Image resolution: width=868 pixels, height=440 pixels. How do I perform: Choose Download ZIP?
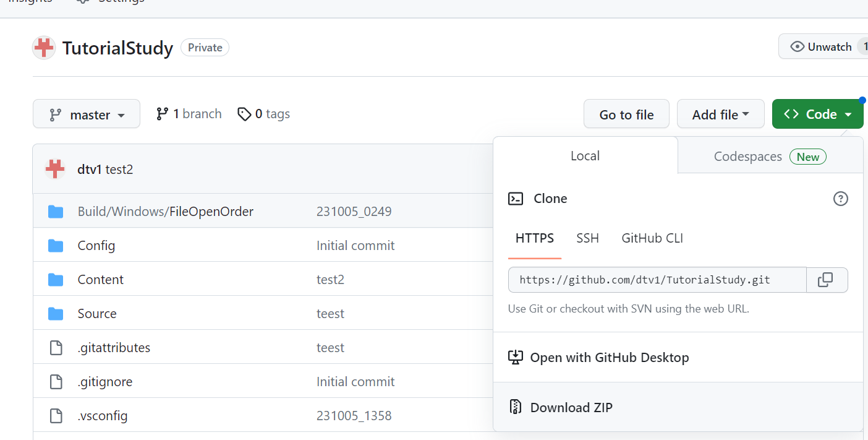click(x=561, y=407)
